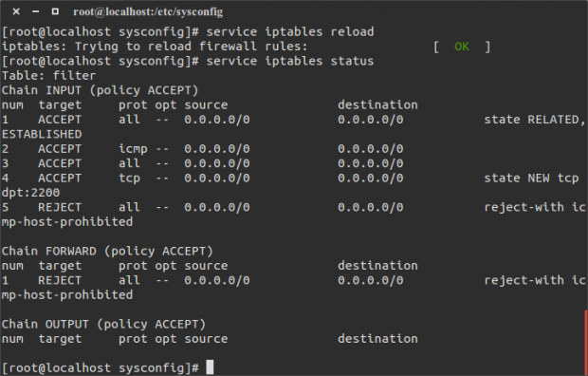Image resolution: width=588 pixels, height=376 pixels.
Task: Maximize the terminal window
Action: (55, 11)
